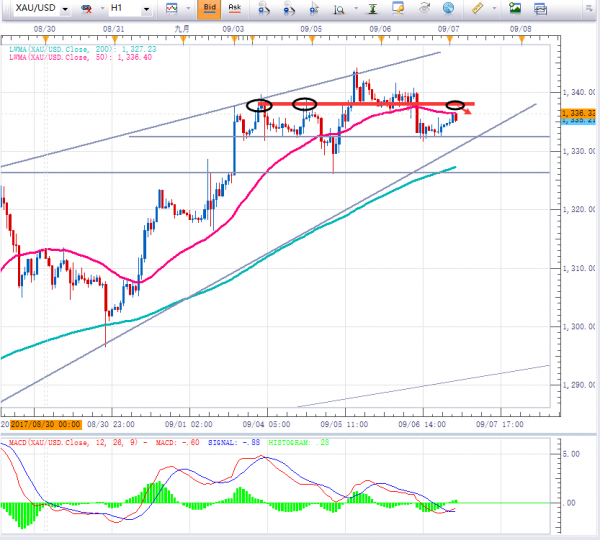This screenshot has height=540, width=600.
Task: Click the 09/06 14:00 time axis label
Action: pyautogui.click(x=422, y=424)
